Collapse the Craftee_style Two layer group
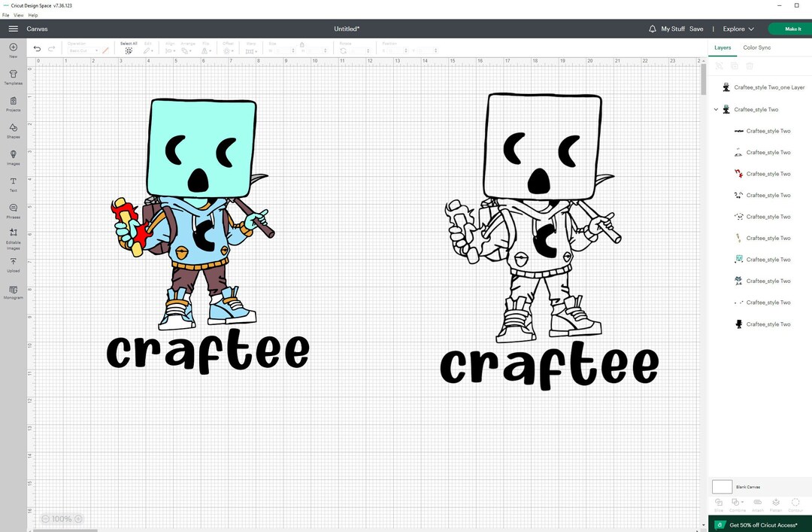This screenshot has height=532, width=812. 716,109
